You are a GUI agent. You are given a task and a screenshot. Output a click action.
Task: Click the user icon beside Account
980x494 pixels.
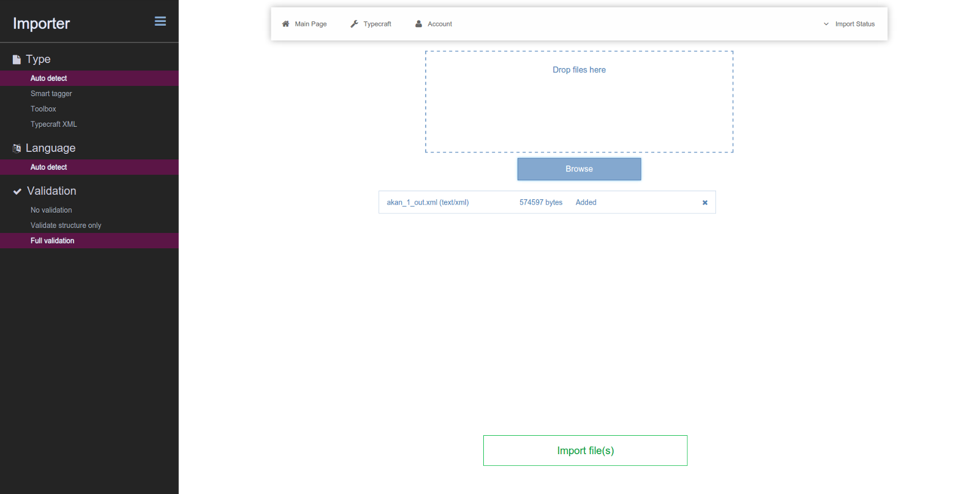pos(419,24)
